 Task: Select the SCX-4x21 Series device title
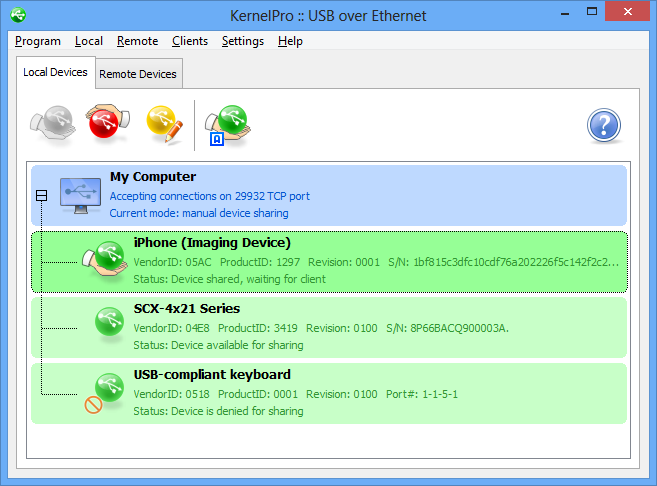(187, 309)
